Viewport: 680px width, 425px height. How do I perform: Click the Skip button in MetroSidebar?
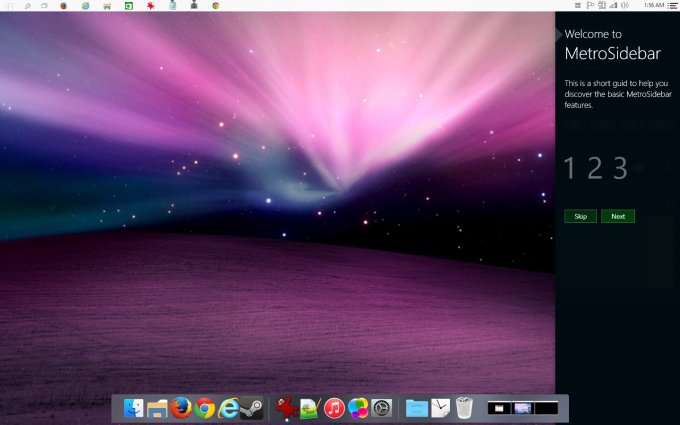pos(579,216)
